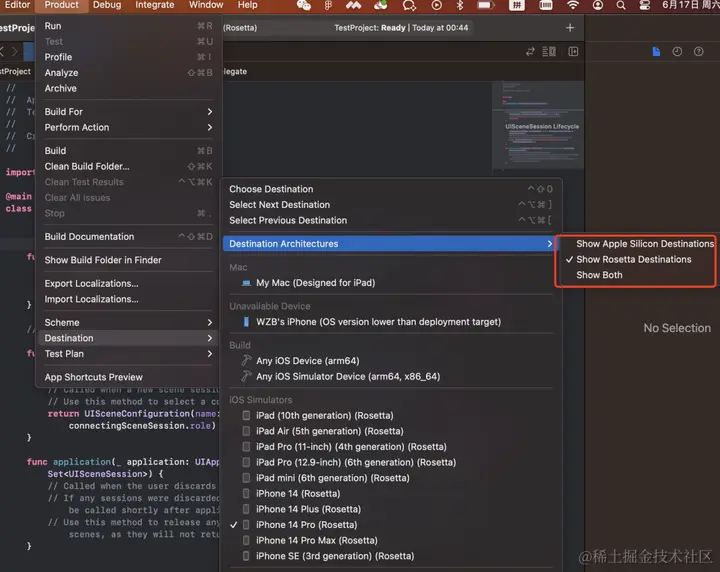Click Import Localizations...
This screenshot has width=720, height=572.
(129, 299)
